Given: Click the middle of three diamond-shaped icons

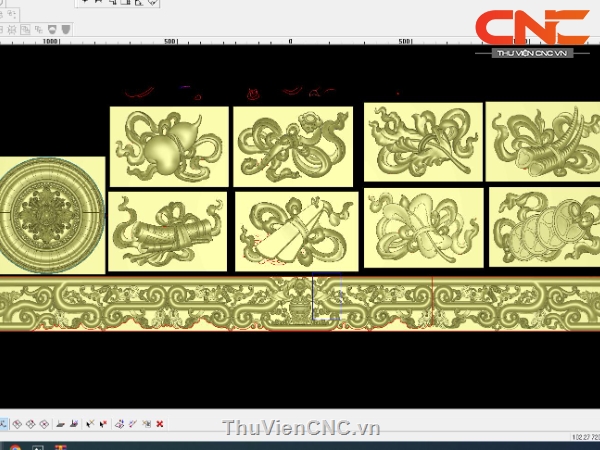Looking at the screenshot, I should [x=30, y=425].
